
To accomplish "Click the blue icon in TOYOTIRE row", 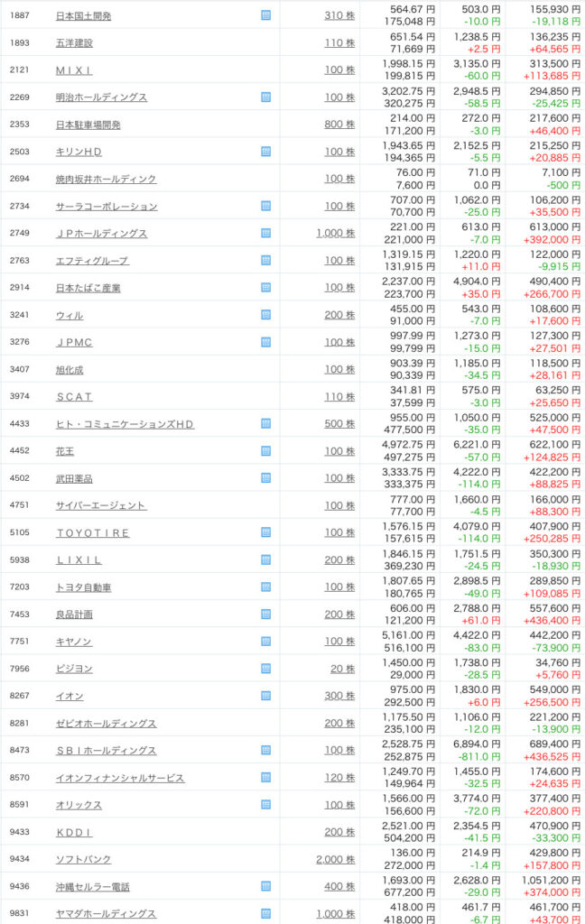I will 266,532.
